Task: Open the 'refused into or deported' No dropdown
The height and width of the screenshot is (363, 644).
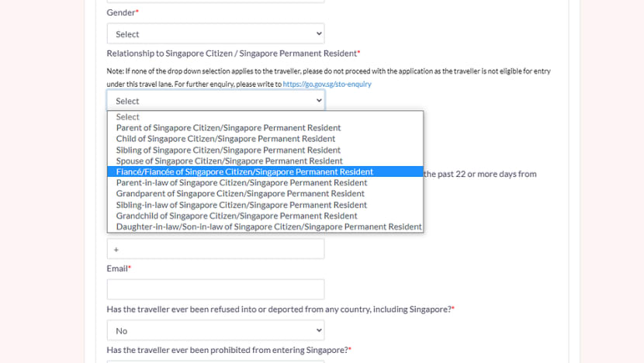Action: pos(216,330)
